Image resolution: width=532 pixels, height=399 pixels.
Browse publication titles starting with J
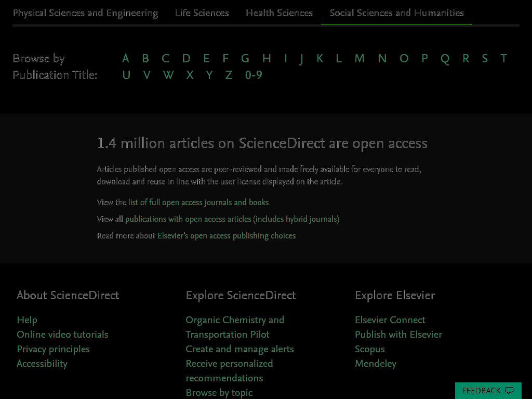[x=301, y=58]
